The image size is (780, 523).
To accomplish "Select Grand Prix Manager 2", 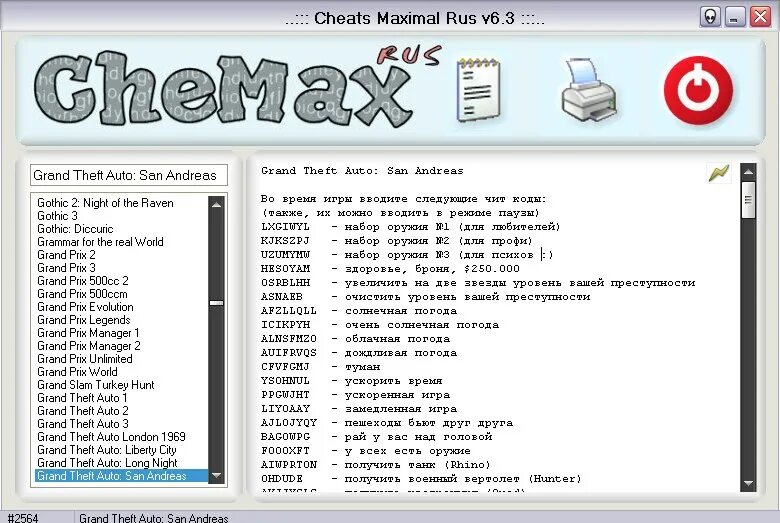I will pos(89,345).
